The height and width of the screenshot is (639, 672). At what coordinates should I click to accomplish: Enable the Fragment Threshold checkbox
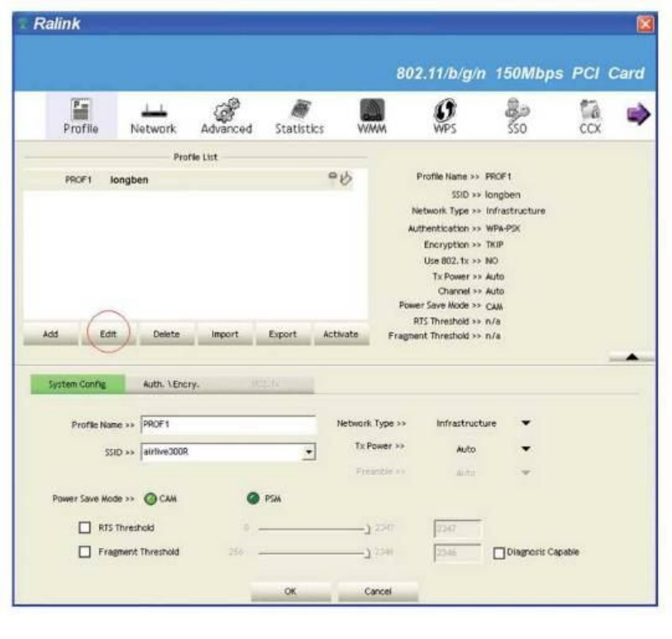point(85,551)
